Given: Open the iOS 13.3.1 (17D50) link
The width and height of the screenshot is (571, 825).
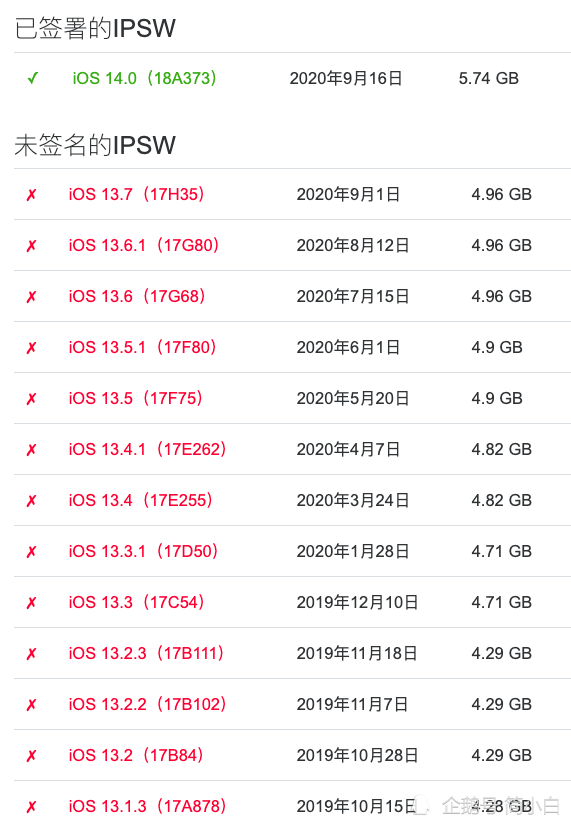Looking at the screenshot, I should tap(143, 551).
